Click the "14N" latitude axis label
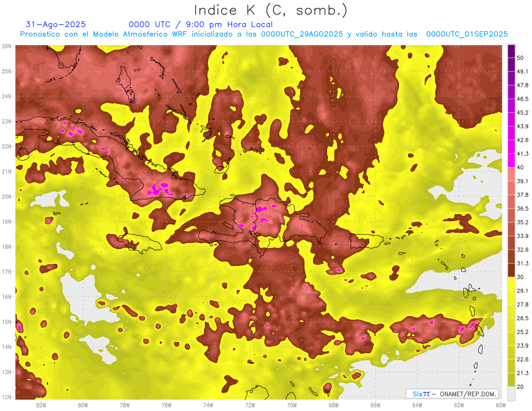Screen dimensions: 532x411 tap(7, 347)
